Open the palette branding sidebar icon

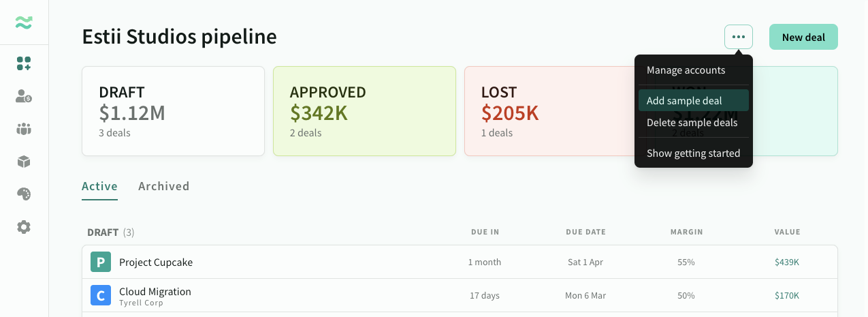[x=24, y=194]
